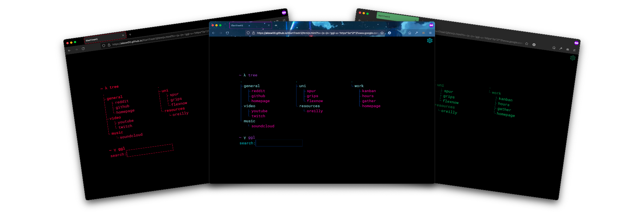Open the hamburger menu in the center browser

(x=430, y=33)
